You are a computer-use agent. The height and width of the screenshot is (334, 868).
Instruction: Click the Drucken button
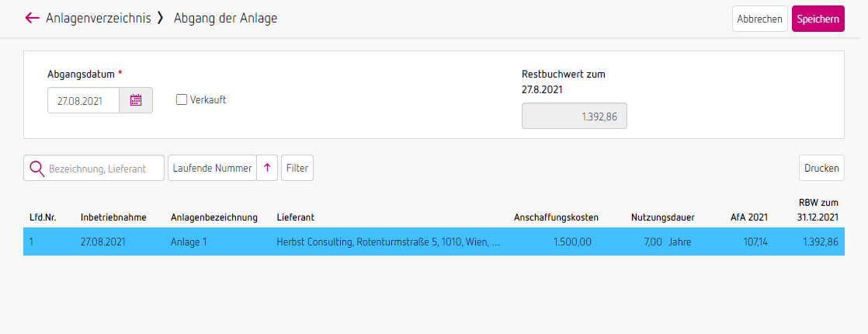[x=821, y=168]
